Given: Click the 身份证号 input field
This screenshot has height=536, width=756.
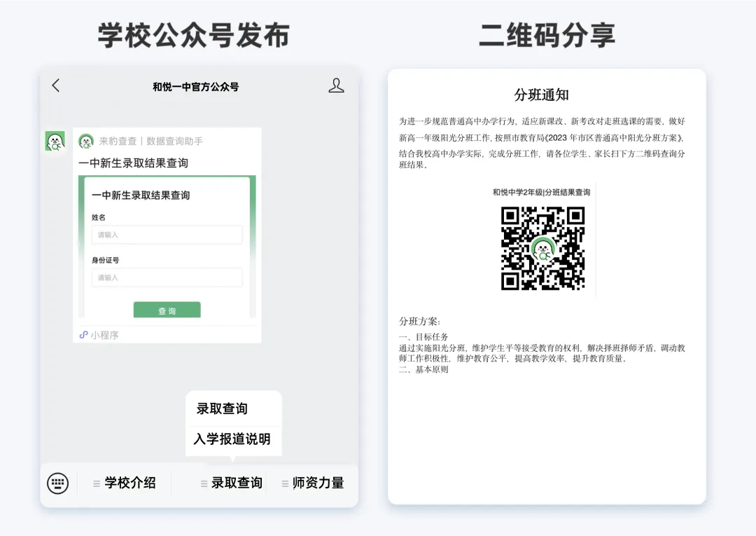Looking at the screenshot, I should [167, 277].
